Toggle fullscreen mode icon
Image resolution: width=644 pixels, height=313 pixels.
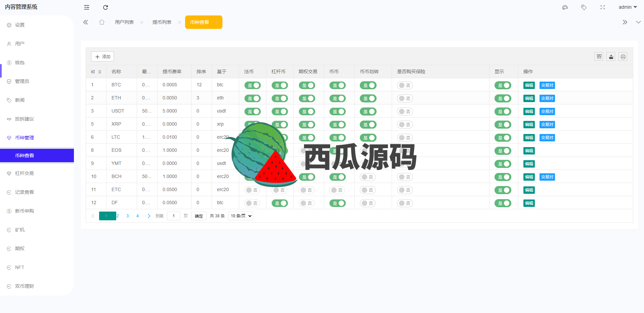603,7
